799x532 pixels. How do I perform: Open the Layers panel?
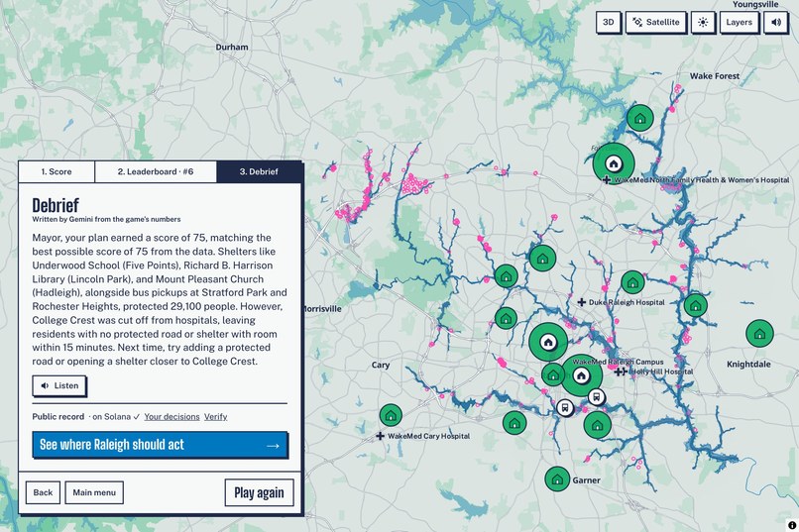pyautogui.click(x=739, y=23)
